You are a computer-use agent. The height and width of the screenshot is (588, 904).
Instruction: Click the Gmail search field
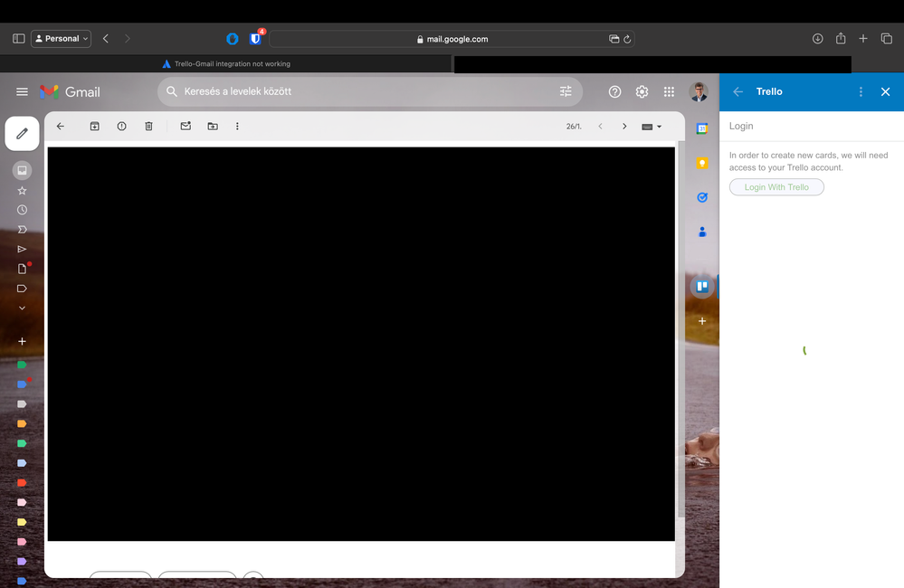[x=369, y=91]
